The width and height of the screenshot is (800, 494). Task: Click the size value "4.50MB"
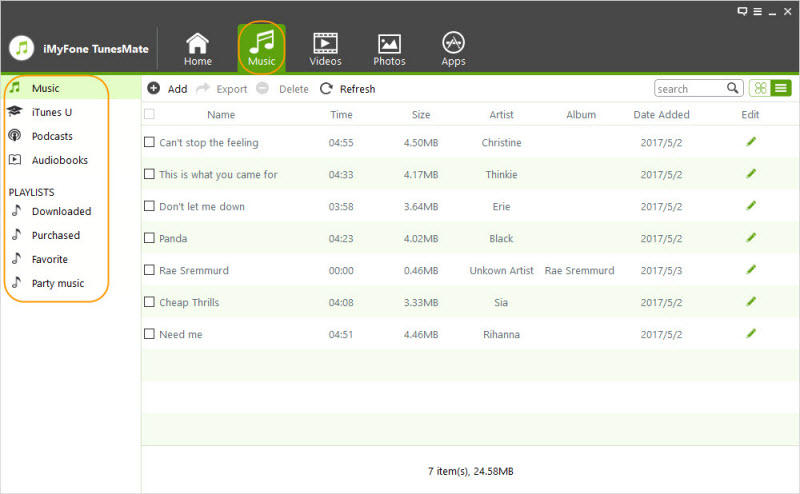pyautogui.click(x=421, y=142)
